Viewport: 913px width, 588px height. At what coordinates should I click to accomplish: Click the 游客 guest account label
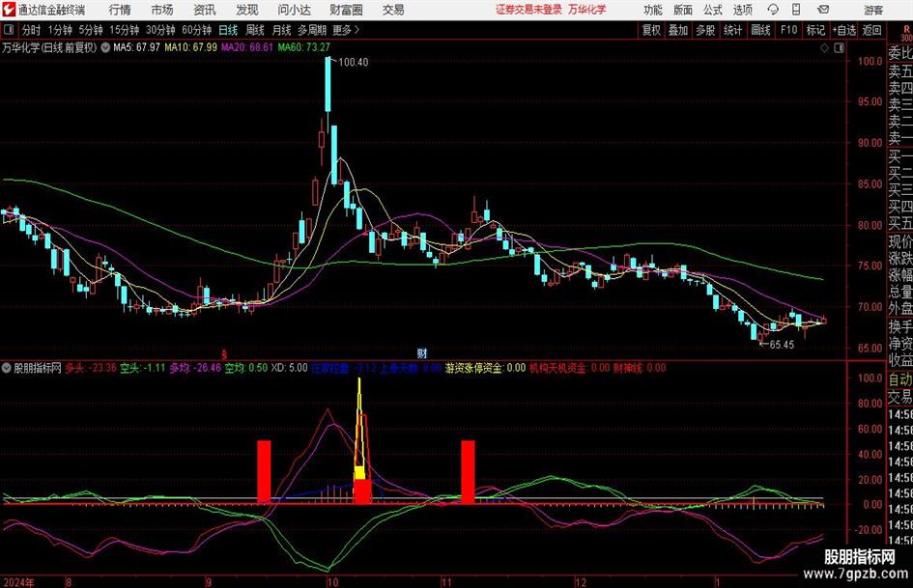click(872, 10)
